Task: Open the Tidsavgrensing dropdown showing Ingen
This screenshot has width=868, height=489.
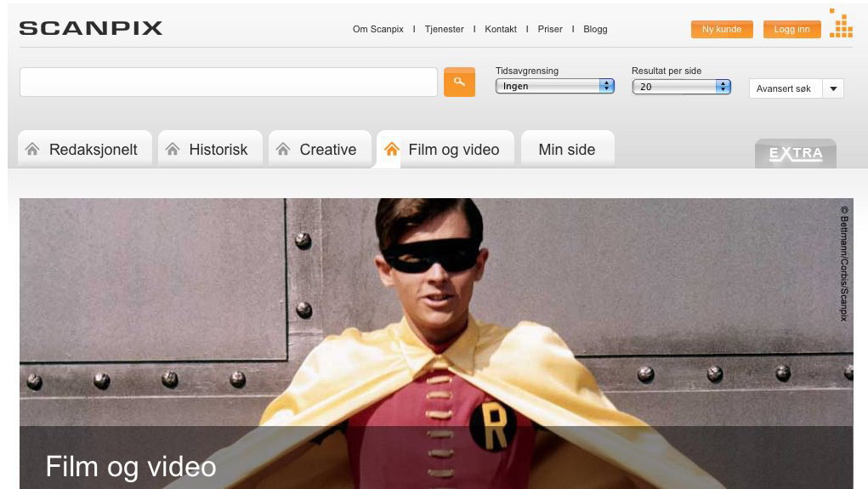Action: click(554, 86)
